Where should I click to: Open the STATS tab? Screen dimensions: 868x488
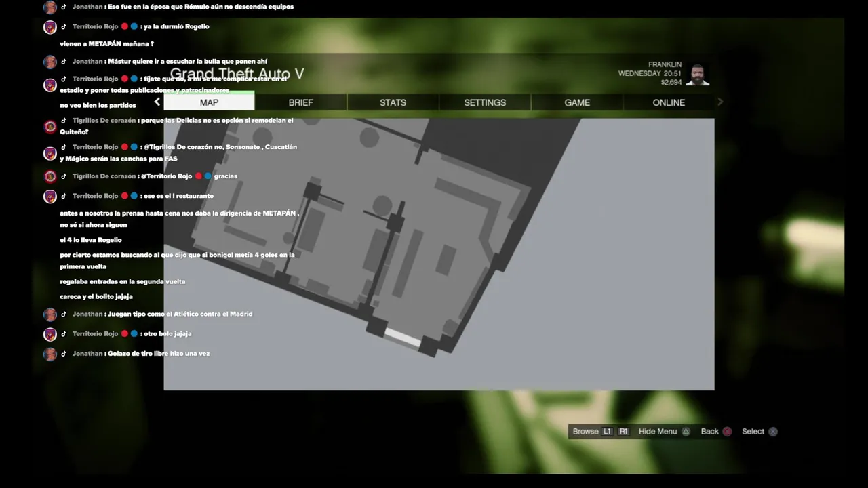point(393,102)
